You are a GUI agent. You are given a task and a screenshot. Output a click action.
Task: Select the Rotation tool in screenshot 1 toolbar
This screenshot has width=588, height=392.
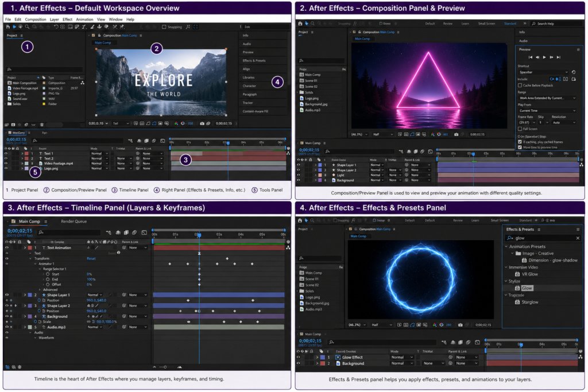click(x=56, y=27)
